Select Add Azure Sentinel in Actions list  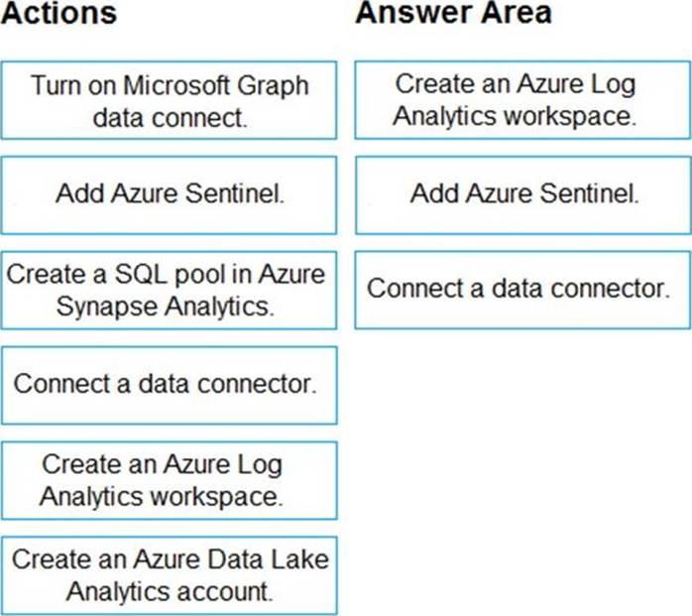click(x=169, y=194)
